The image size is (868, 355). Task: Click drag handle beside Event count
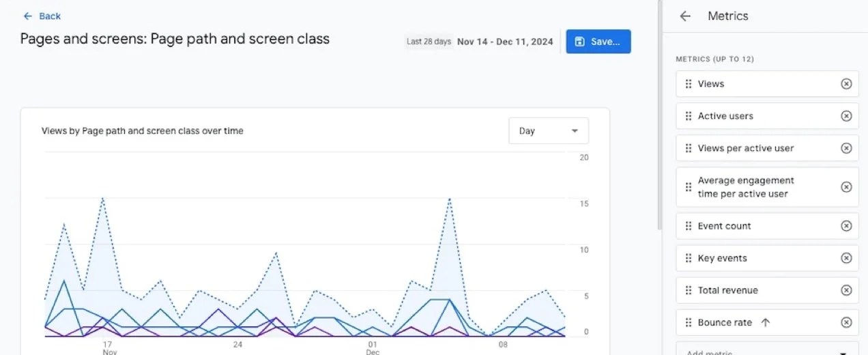(688, 226)
